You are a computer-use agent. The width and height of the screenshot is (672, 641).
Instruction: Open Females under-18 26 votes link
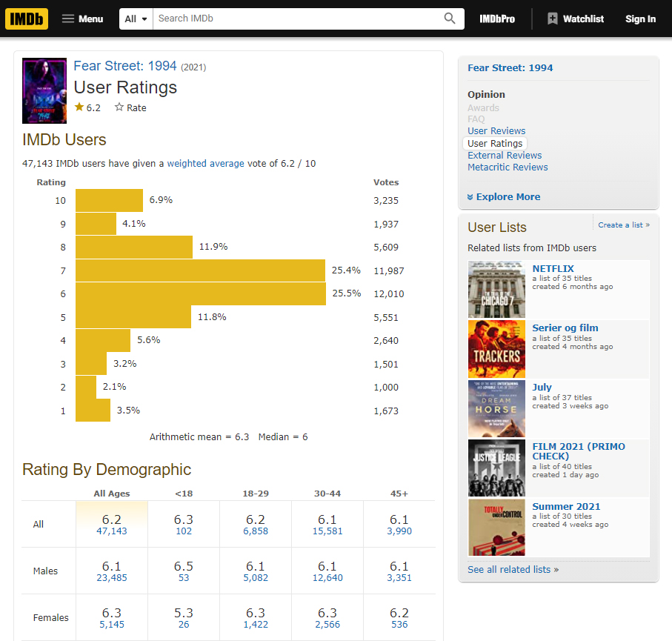tap(184, 625)
